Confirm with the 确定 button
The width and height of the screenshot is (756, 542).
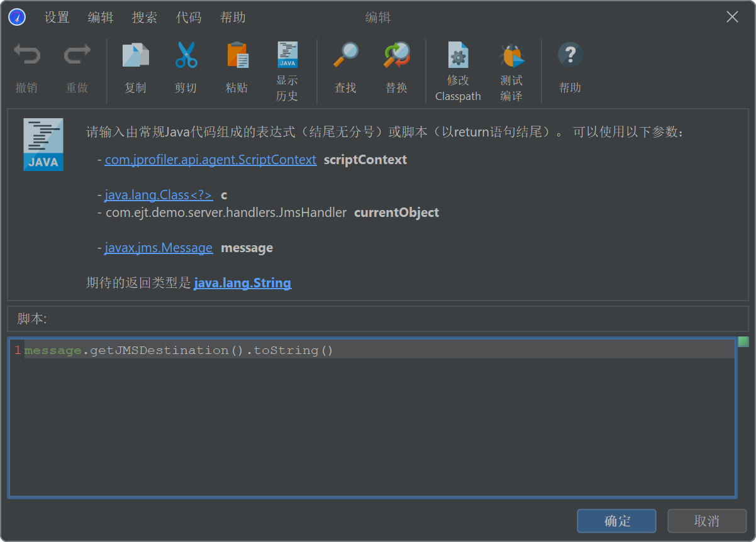pos(617,521)
